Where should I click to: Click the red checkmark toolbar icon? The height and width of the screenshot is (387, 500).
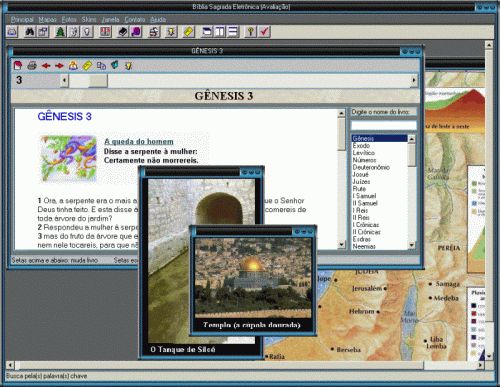tap(264, 32)
